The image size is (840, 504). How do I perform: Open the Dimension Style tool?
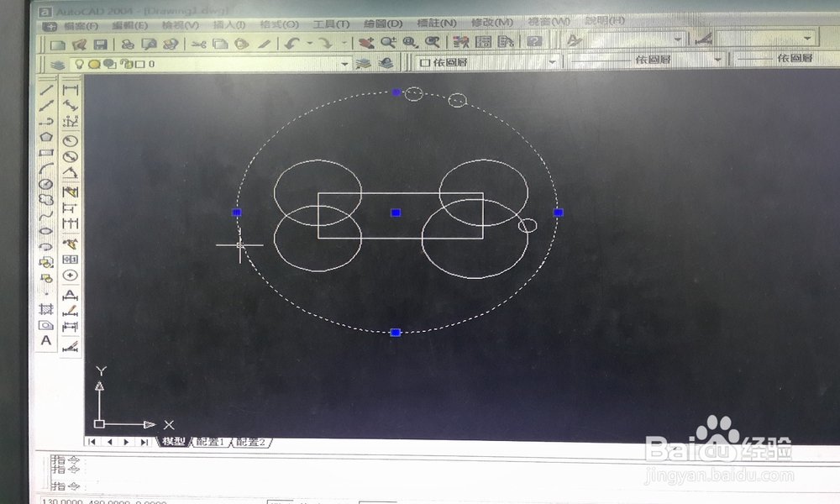pyautogui.click(x=71, y=347)
